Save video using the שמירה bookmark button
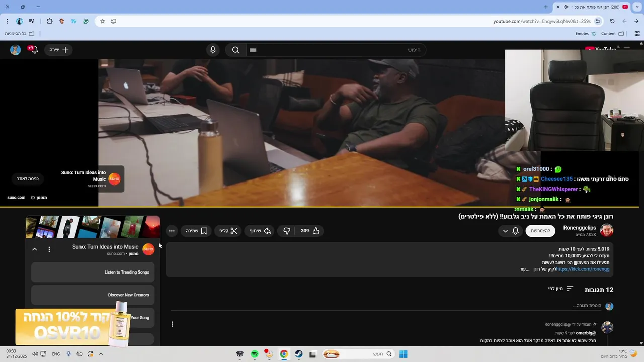Image resolution: width=644 pixels, height=362 pixels. point(197,231)
